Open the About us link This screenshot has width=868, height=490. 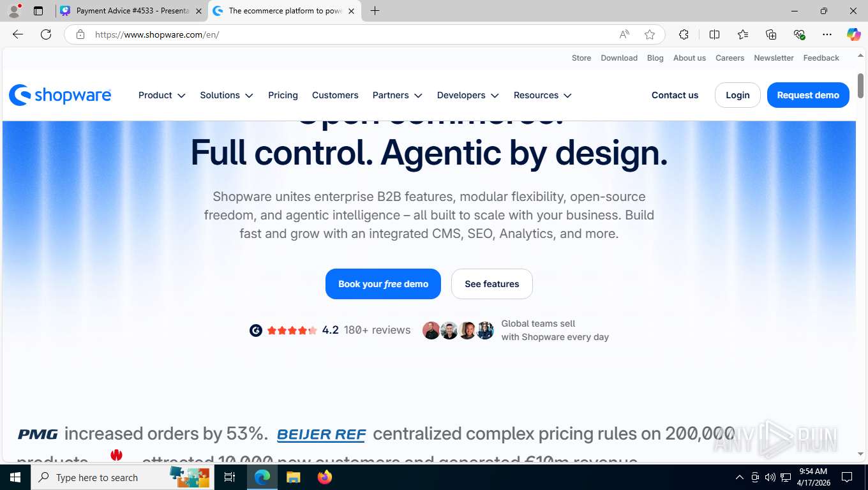click(x=689, y=58)
